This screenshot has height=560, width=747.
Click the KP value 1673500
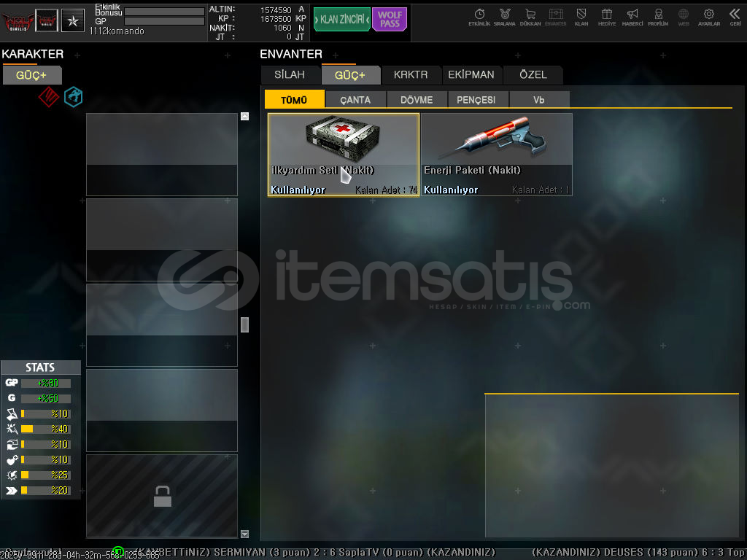tap(276, 19)
